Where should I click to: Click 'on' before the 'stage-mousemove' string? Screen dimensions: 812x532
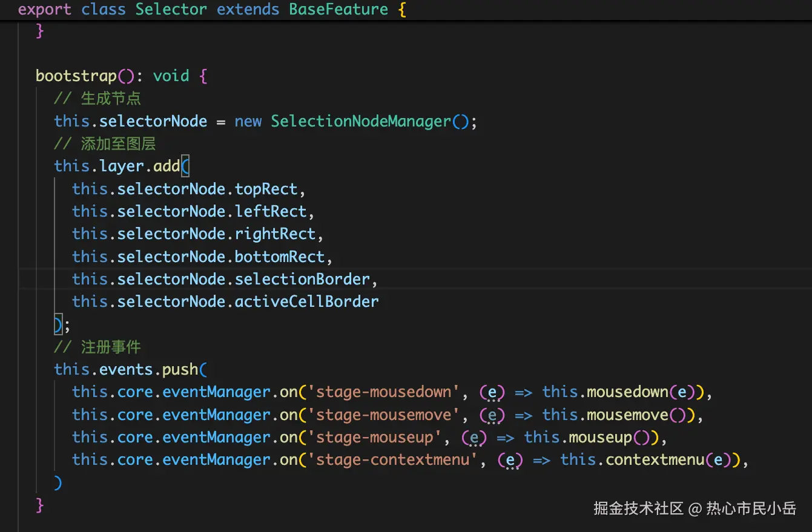pyautogui.click(x=289, y=415)
